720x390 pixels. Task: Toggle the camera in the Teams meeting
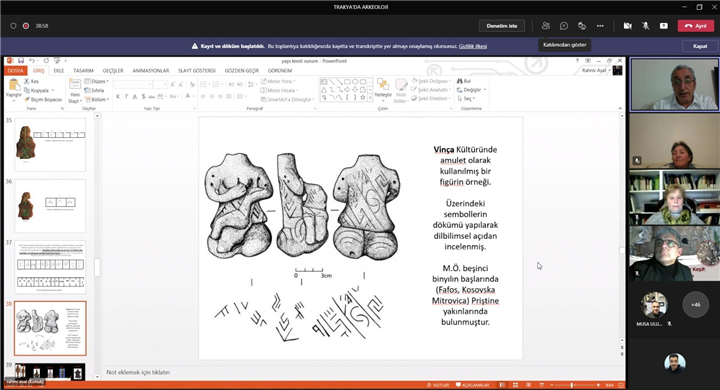(x=627, y=26)
